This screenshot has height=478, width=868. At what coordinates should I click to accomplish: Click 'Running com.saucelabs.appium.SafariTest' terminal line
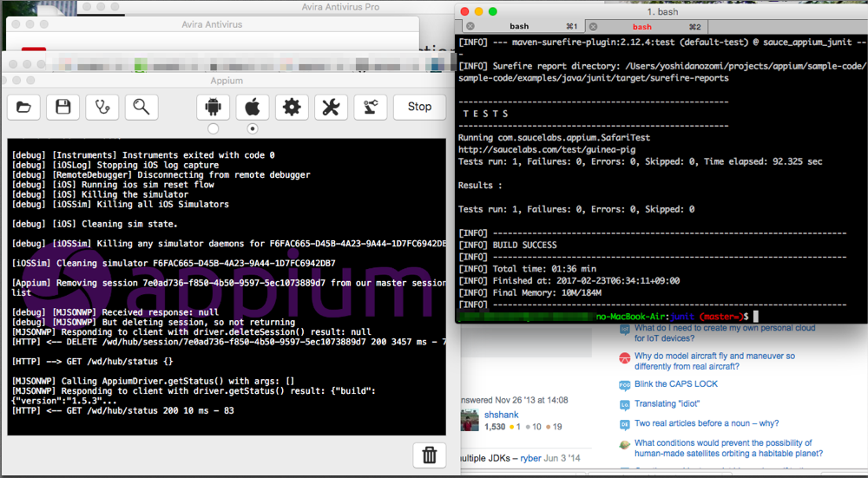coord(554,138)
